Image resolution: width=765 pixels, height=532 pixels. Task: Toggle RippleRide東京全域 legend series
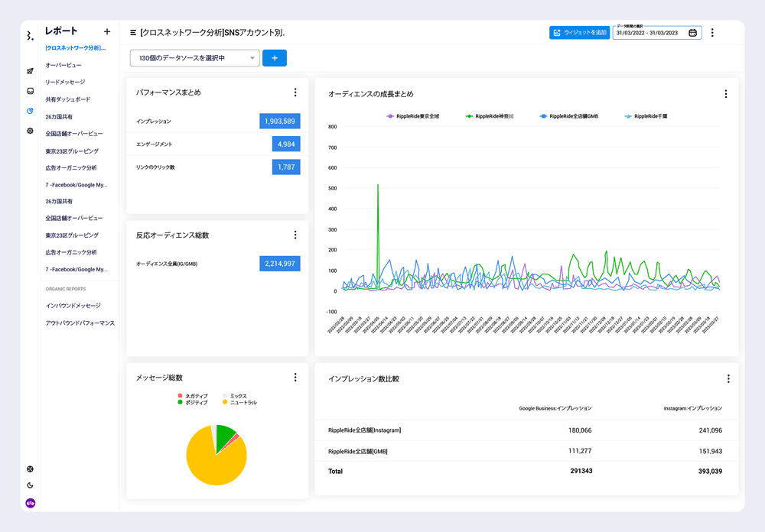[417, 116]
